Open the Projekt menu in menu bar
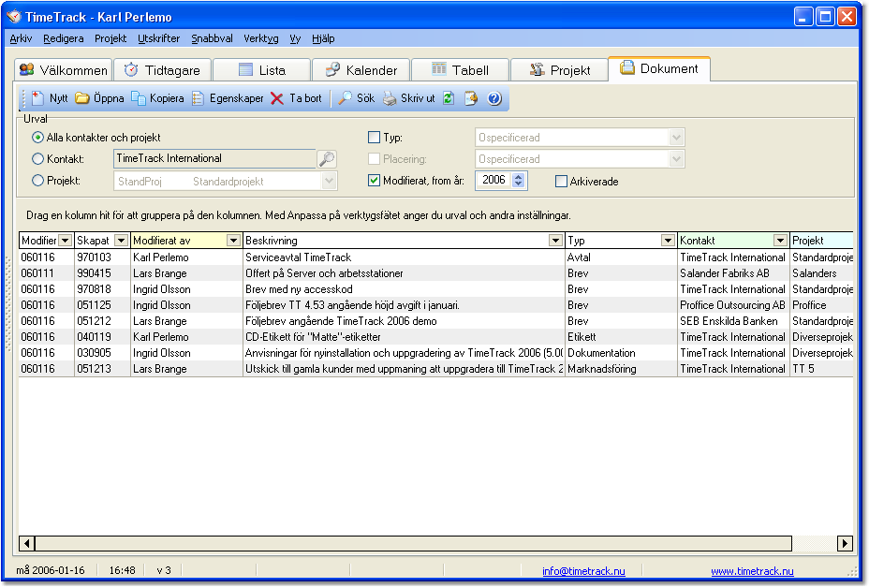This screenshot has width=869, height=588. tap(110, 38)
